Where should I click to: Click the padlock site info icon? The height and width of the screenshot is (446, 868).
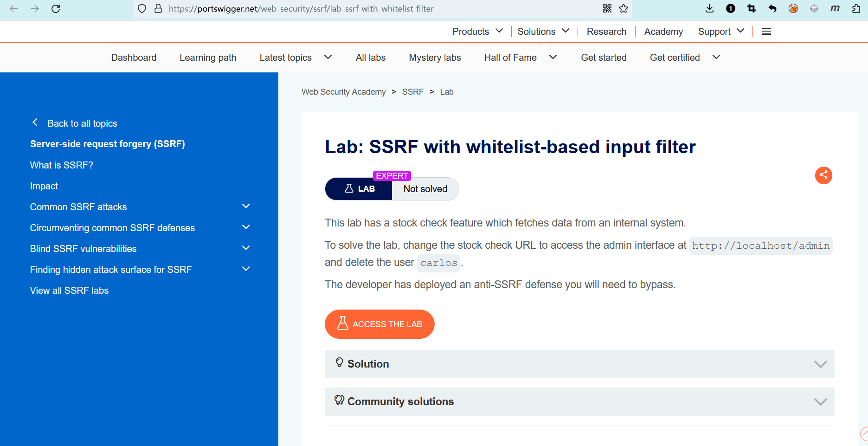coord(158,9)
